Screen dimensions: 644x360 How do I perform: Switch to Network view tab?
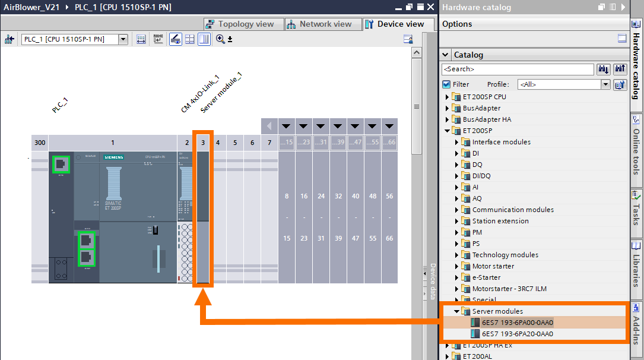coord(322,24)
